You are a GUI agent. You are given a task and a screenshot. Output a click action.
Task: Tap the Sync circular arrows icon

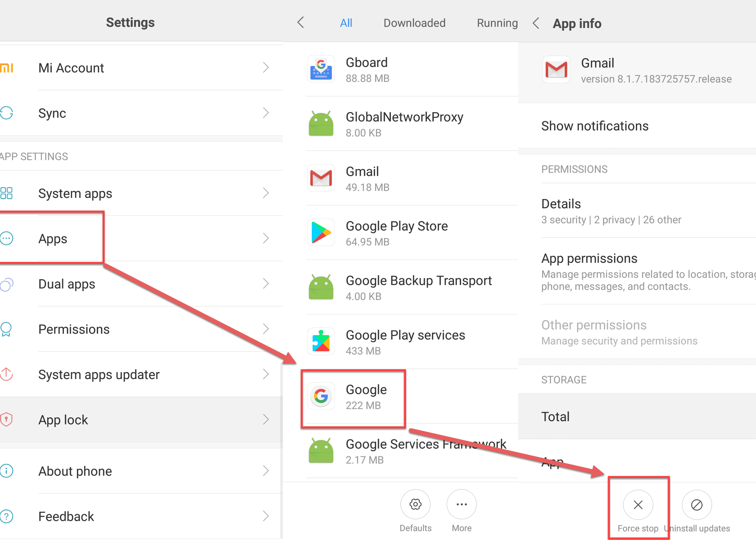click(x=6, y=113)
